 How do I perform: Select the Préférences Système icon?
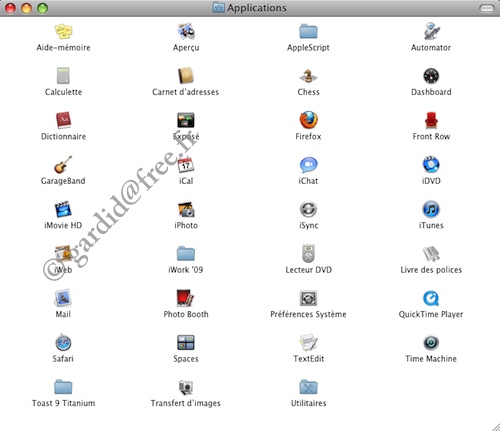(x=308, y=298)
